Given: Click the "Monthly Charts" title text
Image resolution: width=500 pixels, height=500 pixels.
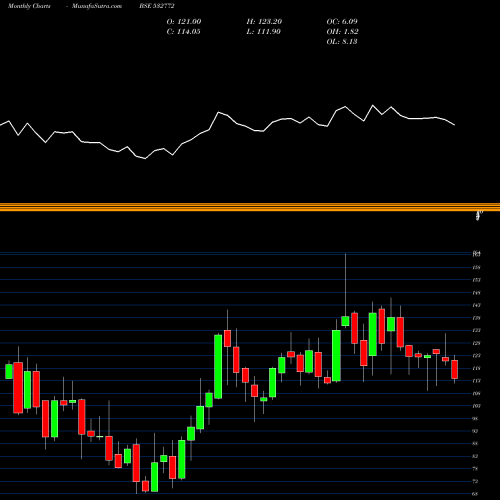Looking at the screenshot, I should (29, 6).
